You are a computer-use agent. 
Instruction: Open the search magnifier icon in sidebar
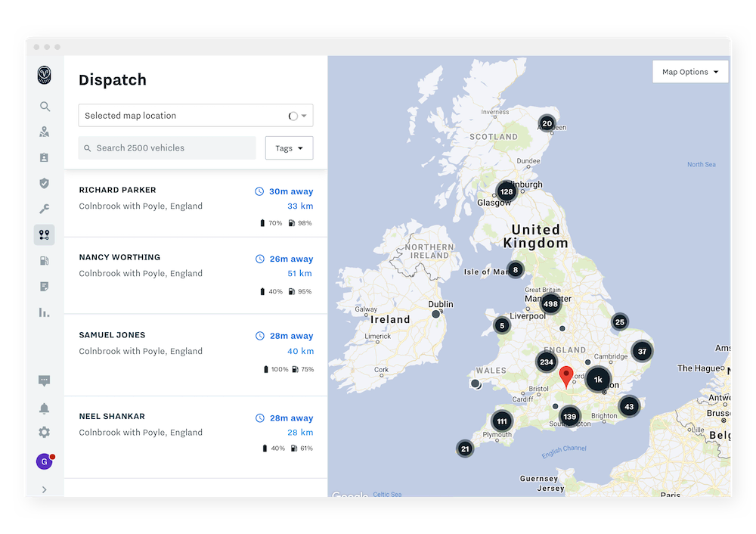45,106
